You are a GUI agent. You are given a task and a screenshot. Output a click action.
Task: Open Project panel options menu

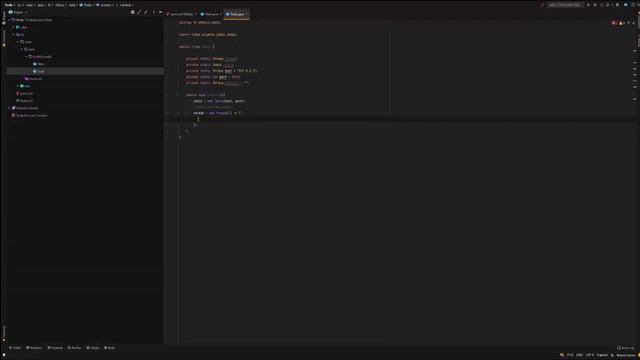click(153, 12)
